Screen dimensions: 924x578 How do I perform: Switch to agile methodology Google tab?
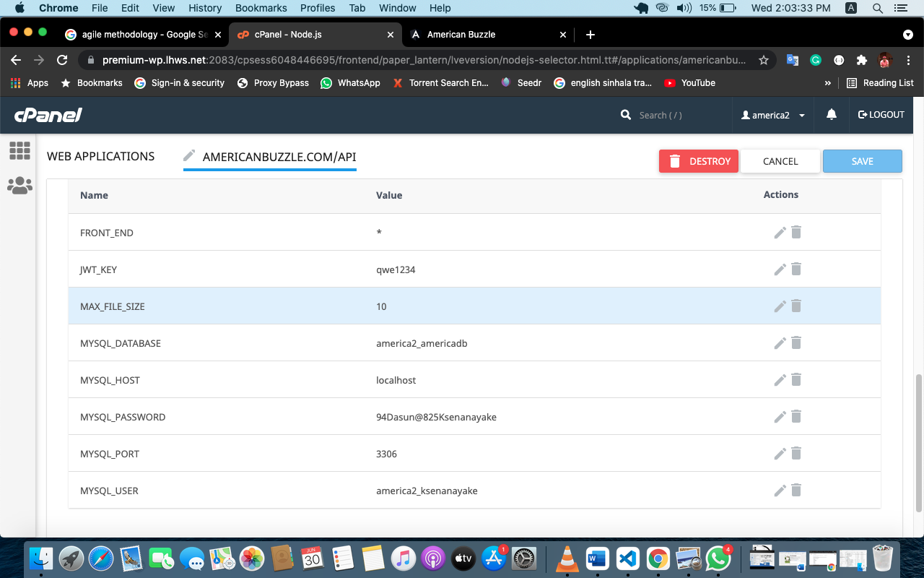(143, 34)
